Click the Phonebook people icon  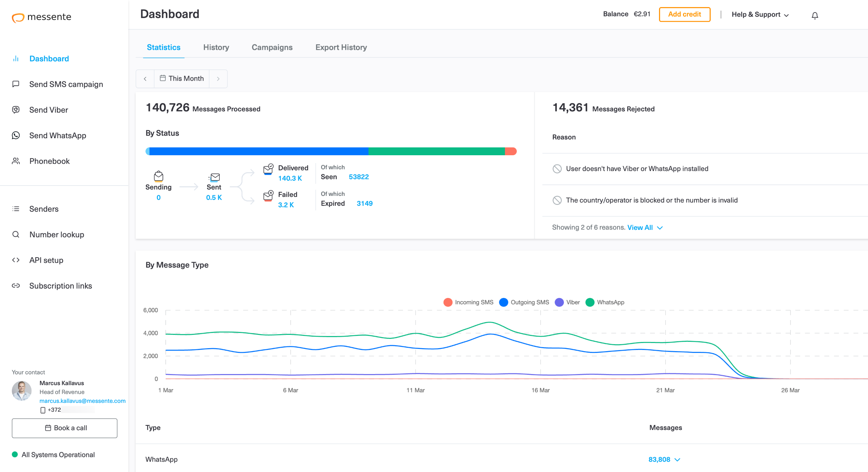coord(16,161)
